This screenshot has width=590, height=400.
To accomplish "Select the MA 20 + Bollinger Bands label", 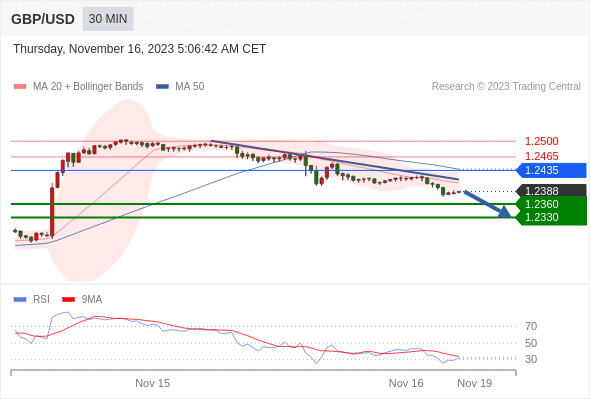I will (88, 87).
